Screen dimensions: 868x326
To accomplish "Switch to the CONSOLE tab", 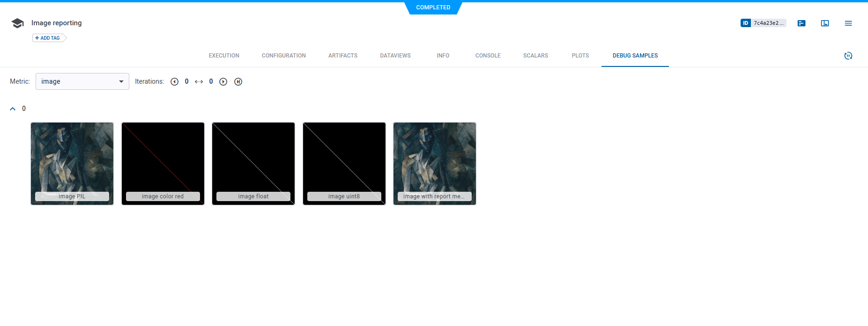I will [488, 56].
